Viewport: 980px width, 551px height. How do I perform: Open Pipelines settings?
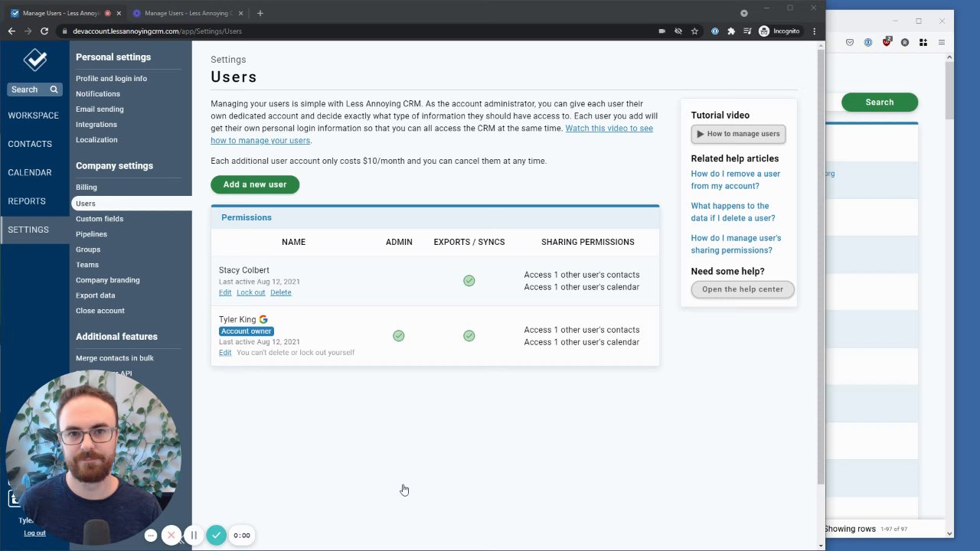point(91,234)
